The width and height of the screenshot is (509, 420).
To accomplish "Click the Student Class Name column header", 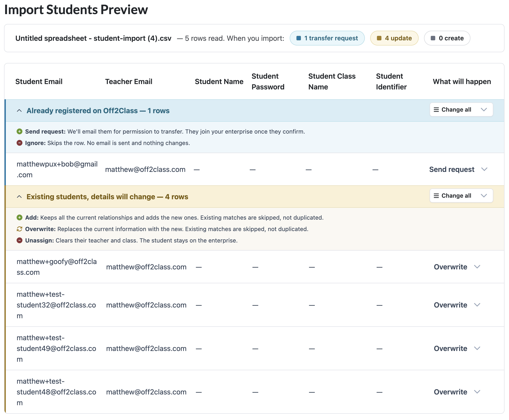I will pos(332,82).
